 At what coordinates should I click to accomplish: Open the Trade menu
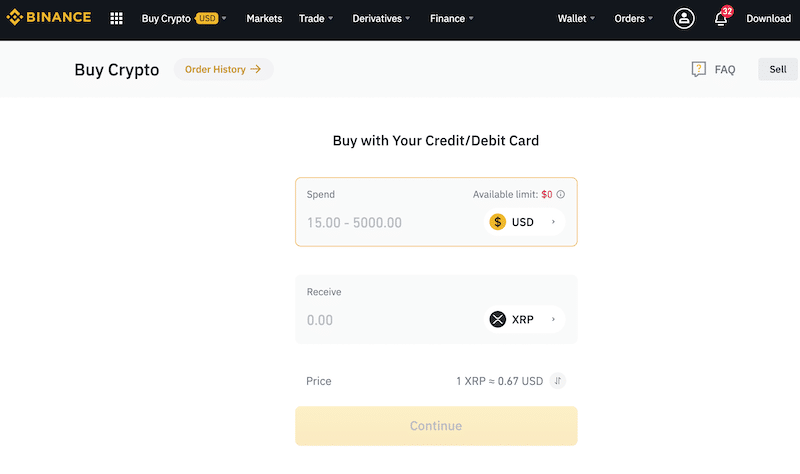[x=316, y=18]
